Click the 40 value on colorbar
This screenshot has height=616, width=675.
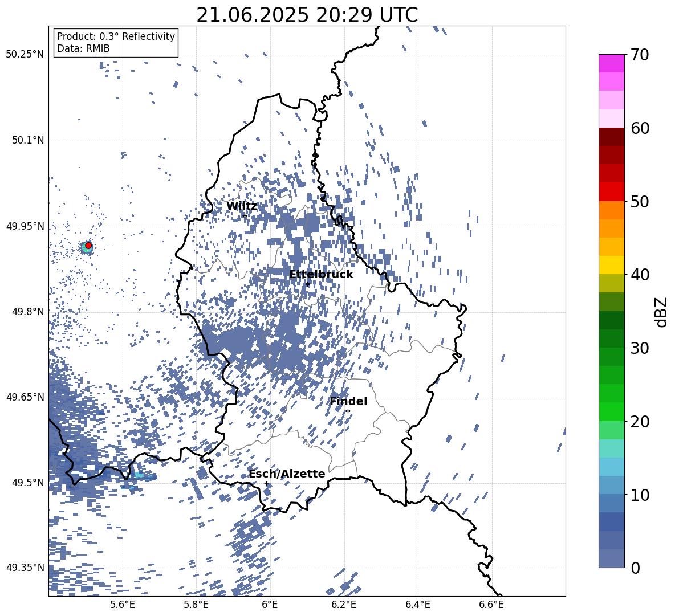639,275
